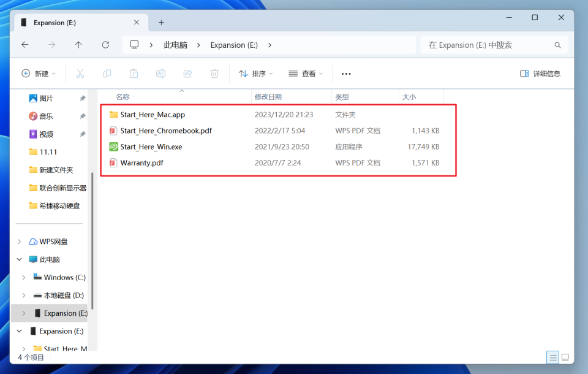Click the Delete trash can icon
Viewport: 588px width, 374px height.
(x=214, y=74)
